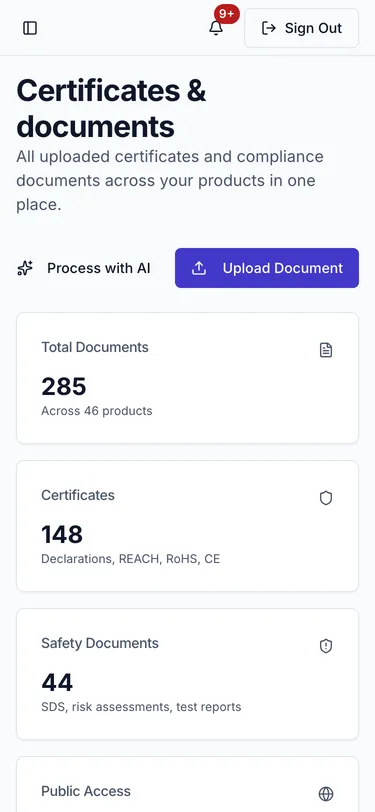The image size is (375, 812).
Task: Click Process with AI
Action: tap(84, 268)
